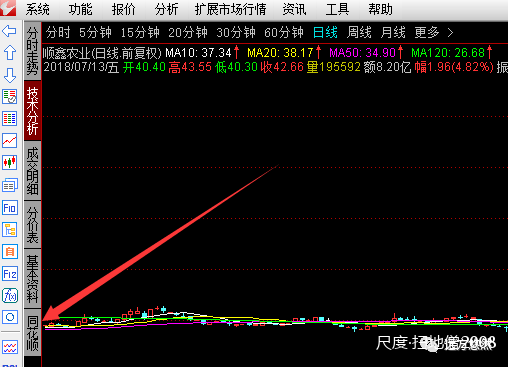Open the 工具 menu
This screenshot has width=508, height=367.
[x=337, y=9]
